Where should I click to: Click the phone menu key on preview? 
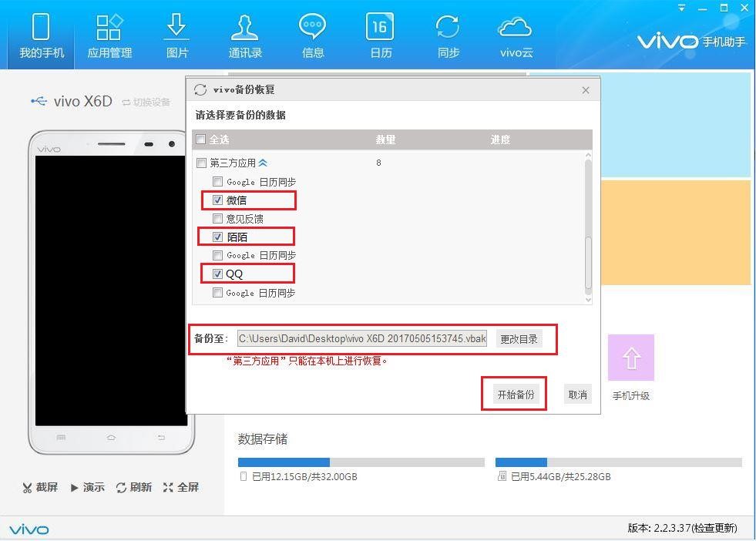pos(61,438)
